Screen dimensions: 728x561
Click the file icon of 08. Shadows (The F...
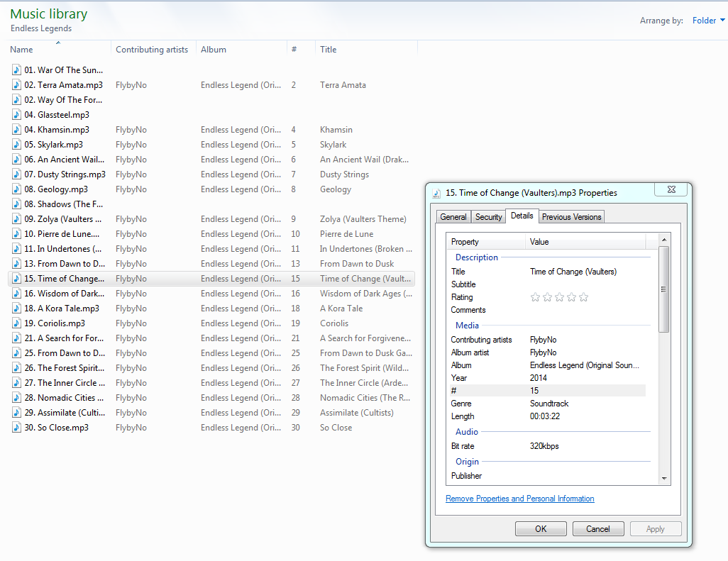tap(17, 204)
